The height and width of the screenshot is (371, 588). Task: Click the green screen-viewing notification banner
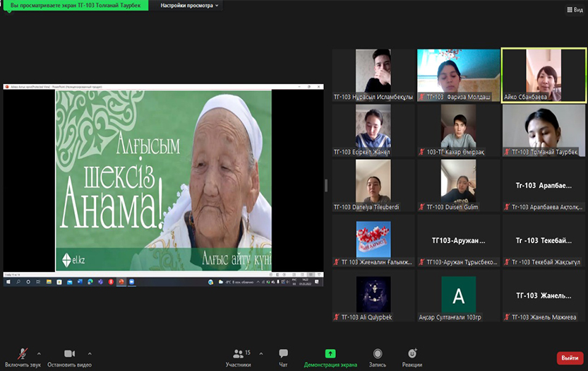click(74, 6)
